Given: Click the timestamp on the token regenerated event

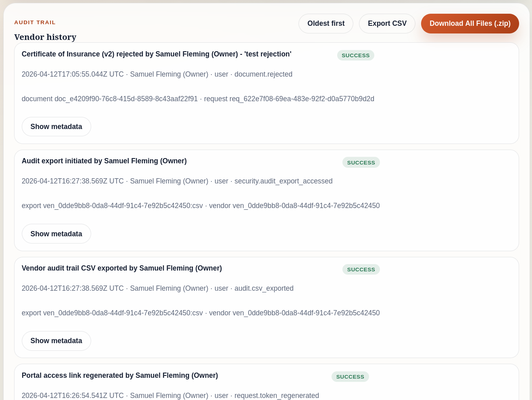Looking at the screenshot, I should point(73,396).
